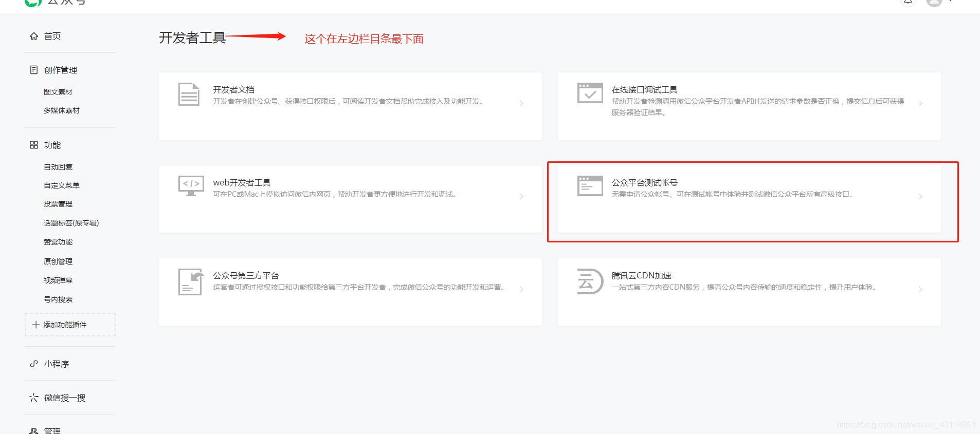980x434 pixels.
Task: Open 微信搜一搜 in sidebar
Action: (x=65, y=398)
